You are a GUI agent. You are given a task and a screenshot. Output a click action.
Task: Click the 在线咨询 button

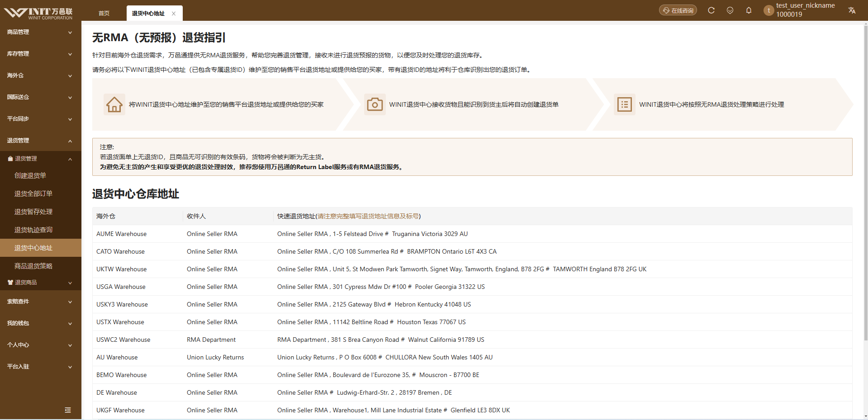tap(678, 10)
